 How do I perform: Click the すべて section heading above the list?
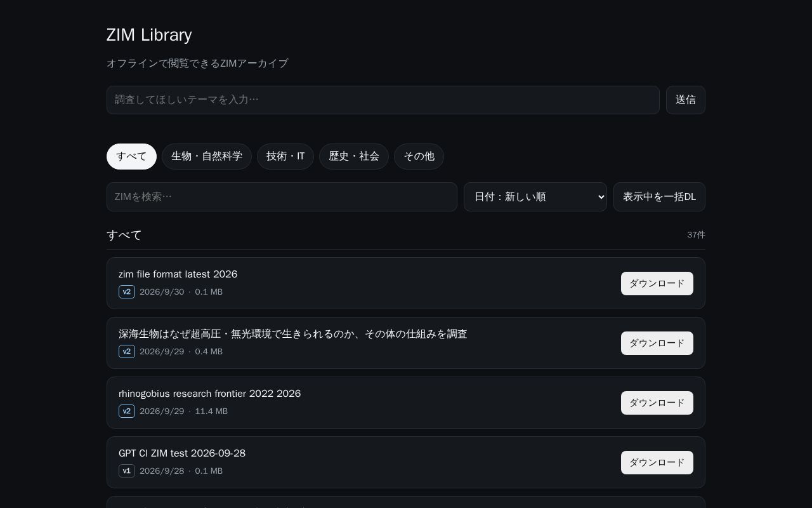124,235
